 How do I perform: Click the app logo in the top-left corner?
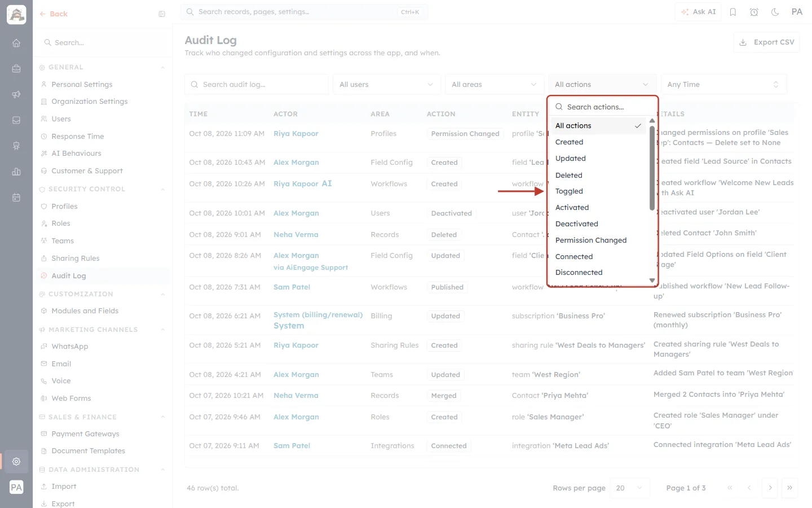(x=16, y=15)
